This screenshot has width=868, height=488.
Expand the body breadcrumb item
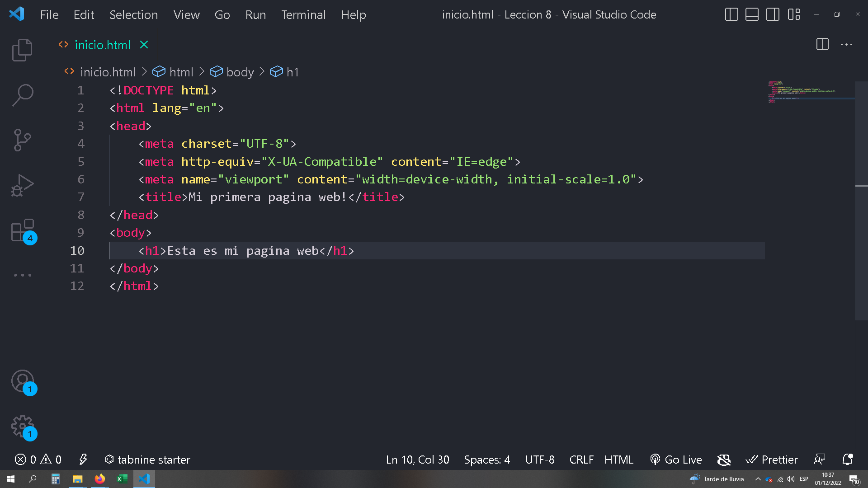[x=232, y=72]
